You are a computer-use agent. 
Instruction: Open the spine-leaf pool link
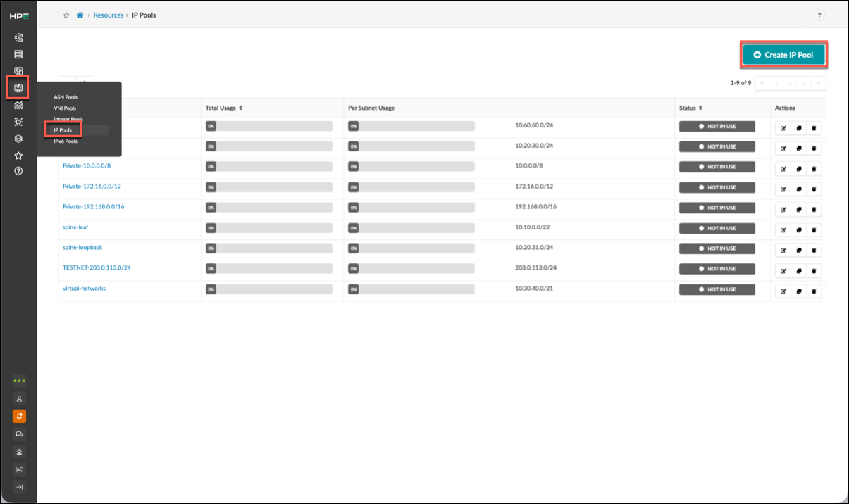75,227
